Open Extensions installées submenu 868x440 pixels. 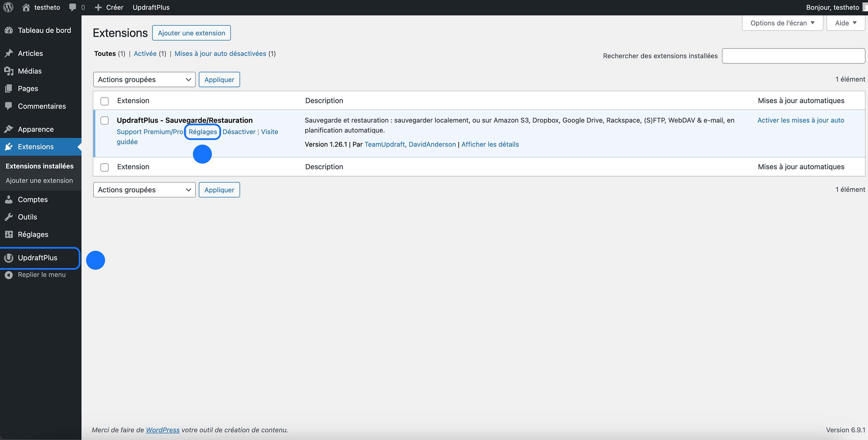click(x=39, y=166)
